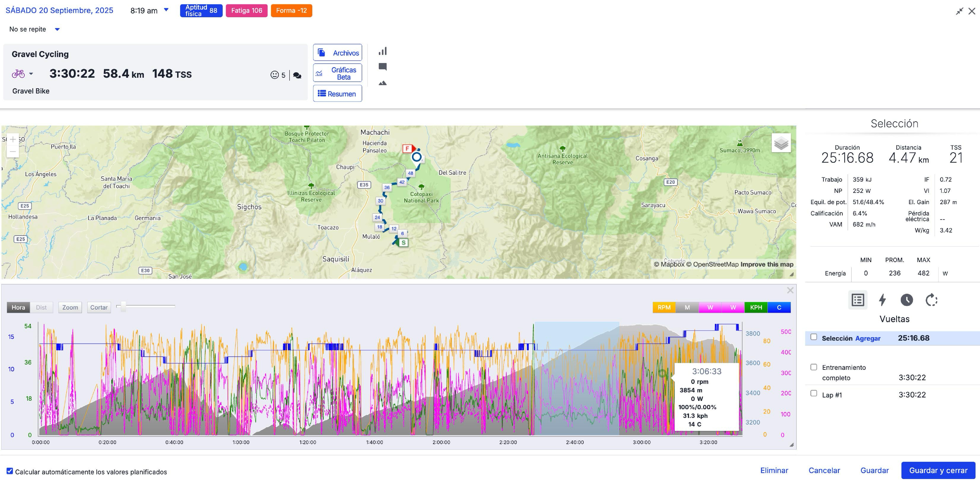Check the Entrenamiento completo checkbox
Image resolution: width=980 pixels, height=482 pixels.
coord(814,367)
